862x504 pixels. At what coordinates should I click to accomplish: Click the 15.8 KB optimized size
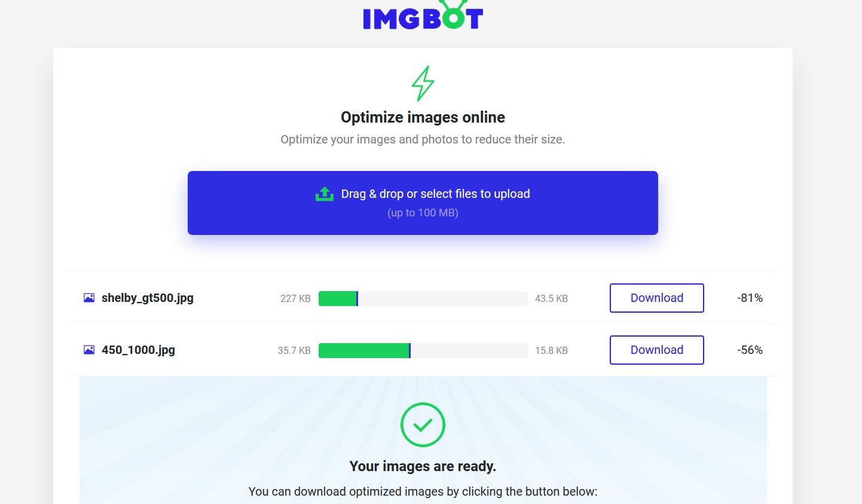[x=551, y=350]
